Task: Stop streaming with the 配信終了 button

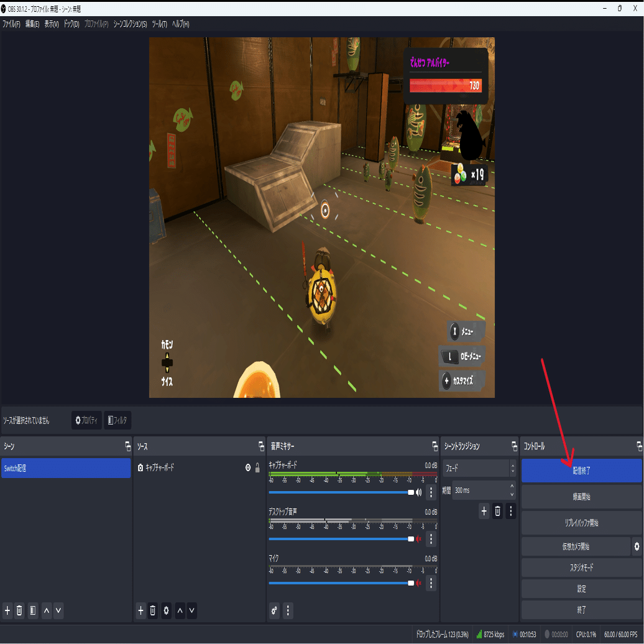Action: click(582, 471)
